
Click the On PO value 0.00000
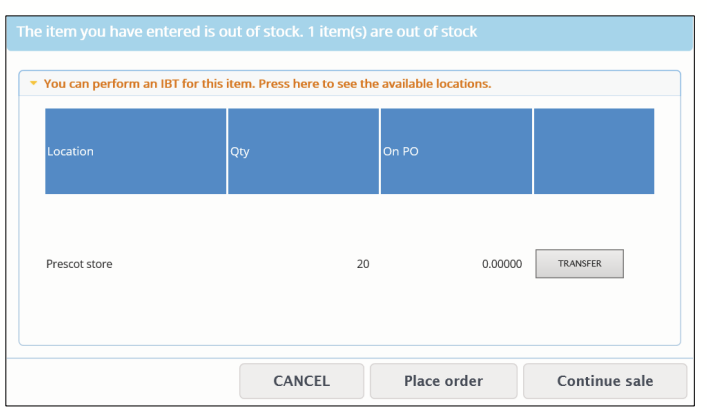[x=502, y=264]
